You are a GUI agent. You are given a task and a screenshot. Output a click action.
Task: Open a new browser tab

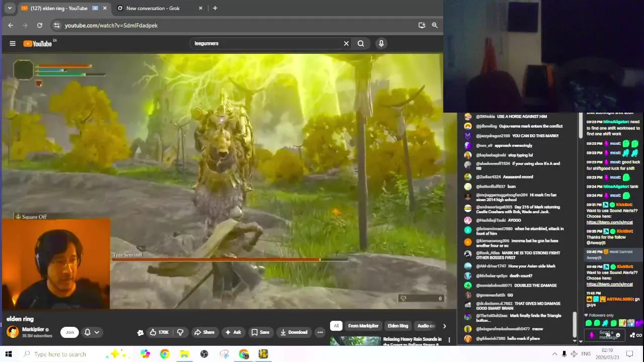215,8
